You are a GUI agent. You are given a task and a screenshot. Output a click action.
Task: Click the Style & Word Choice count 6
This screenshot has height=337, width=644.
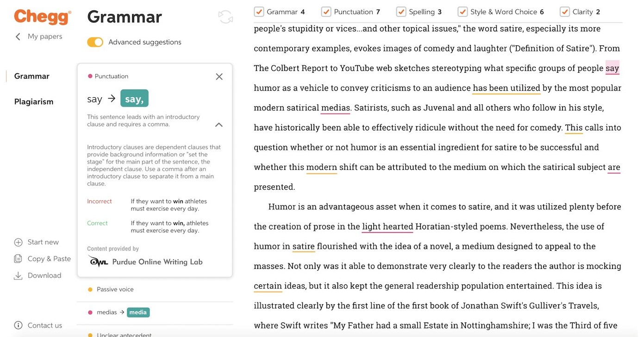click(x=542, y=12)
